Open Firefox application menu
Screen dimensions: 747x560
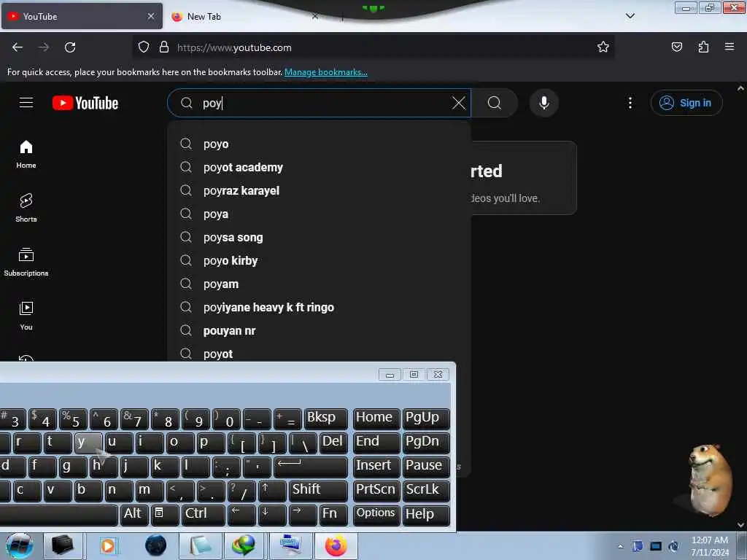[729, 47]
